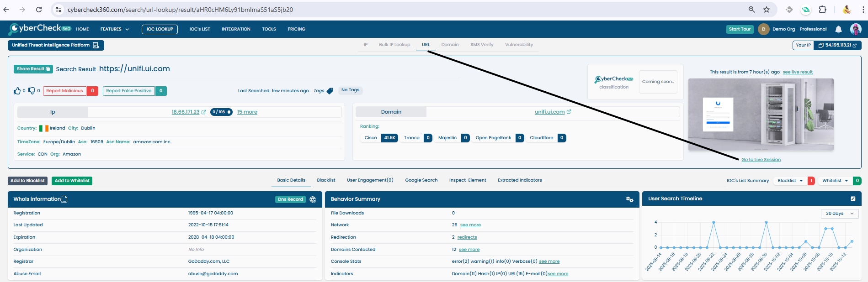
Task: Click the browser reload icon
Action: (39, 10)
